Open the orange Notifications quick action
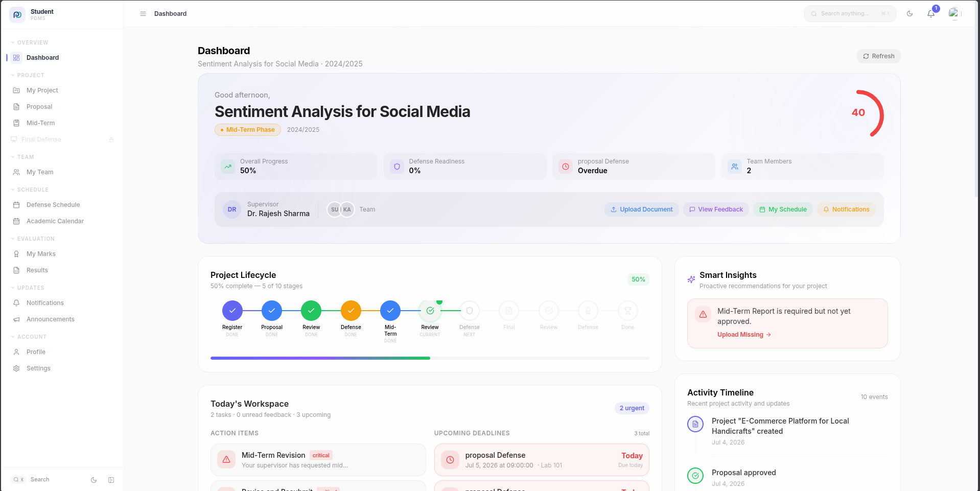The width and height of the screenshot is (980, 491). point(846,209)
